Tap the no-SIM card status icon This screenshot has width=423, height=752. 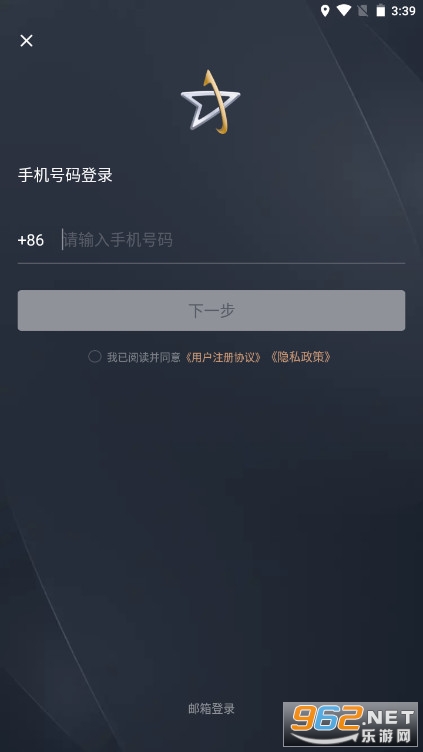click(x=363, y=11)
